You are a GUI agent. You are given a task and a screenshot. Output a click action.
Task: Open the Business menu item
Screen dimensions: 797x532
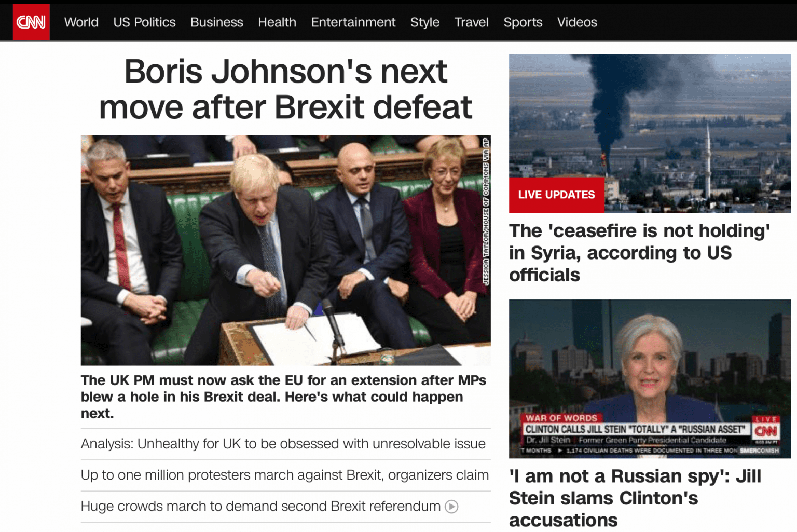(217, 22)
